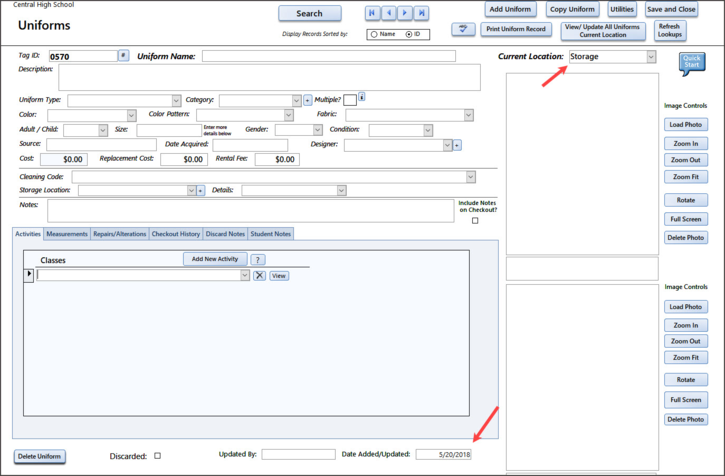Click into the Uniform Name field
Viewport: 725px width, 476px height.
(x=328, y=56)
